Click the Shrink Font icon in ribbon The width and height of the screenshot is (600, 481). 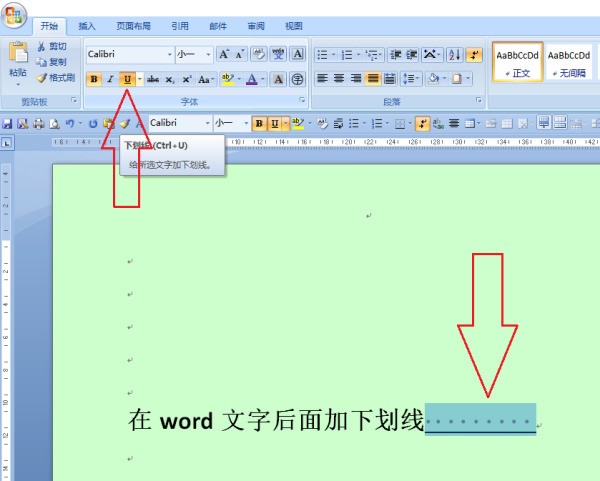tap(240, 54)
